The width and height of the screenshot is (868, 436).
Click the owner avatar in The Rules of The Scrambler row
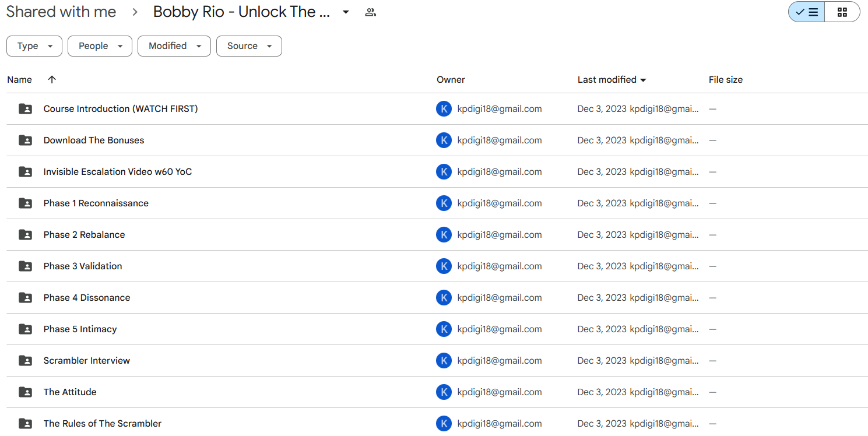[x=444, y=424]
